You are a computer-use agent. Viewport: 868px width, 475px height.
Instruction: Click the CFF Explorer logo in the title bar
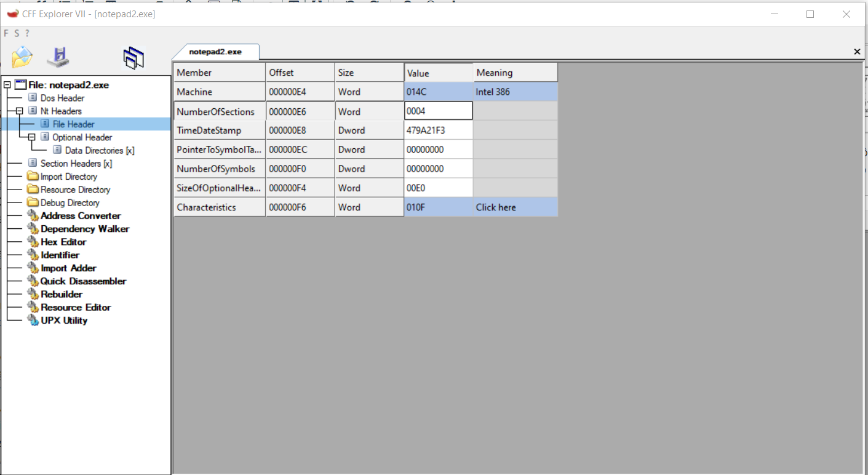(x=12, y=14)
